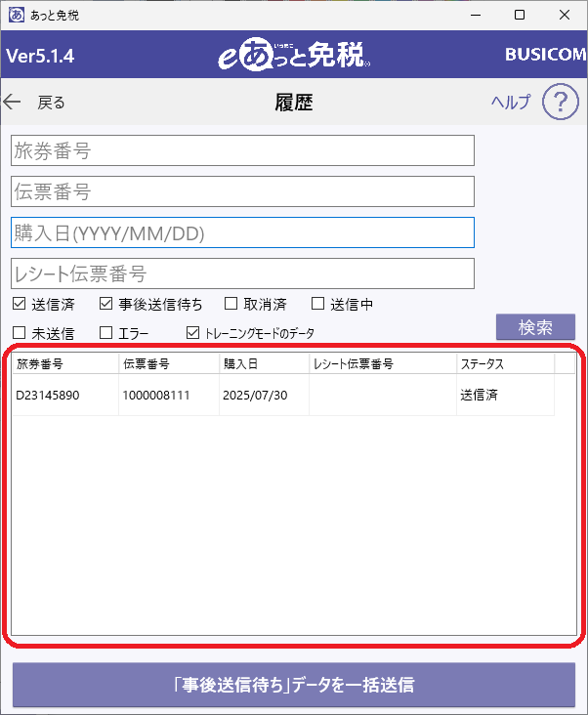Toggle トレーニングモードのデータ checkbox
The image size is (588, 715).
192,333
